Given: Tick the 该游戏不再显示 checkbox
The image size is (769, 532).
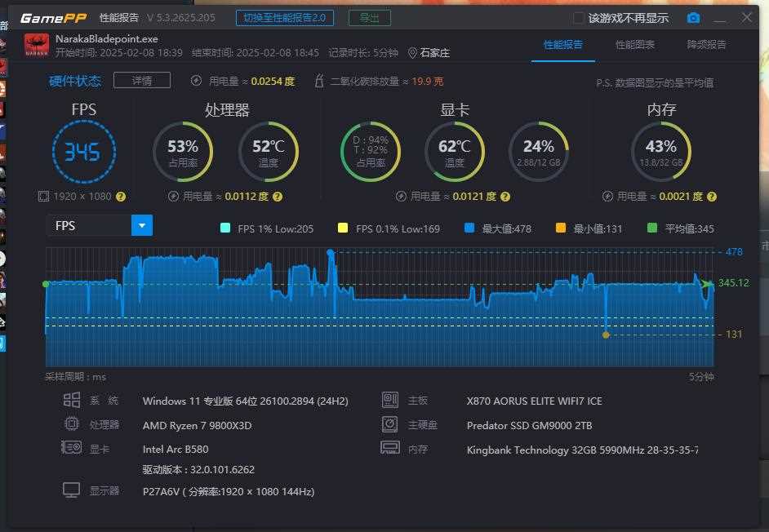Looking at the screenshot, I should click(579, 18).
